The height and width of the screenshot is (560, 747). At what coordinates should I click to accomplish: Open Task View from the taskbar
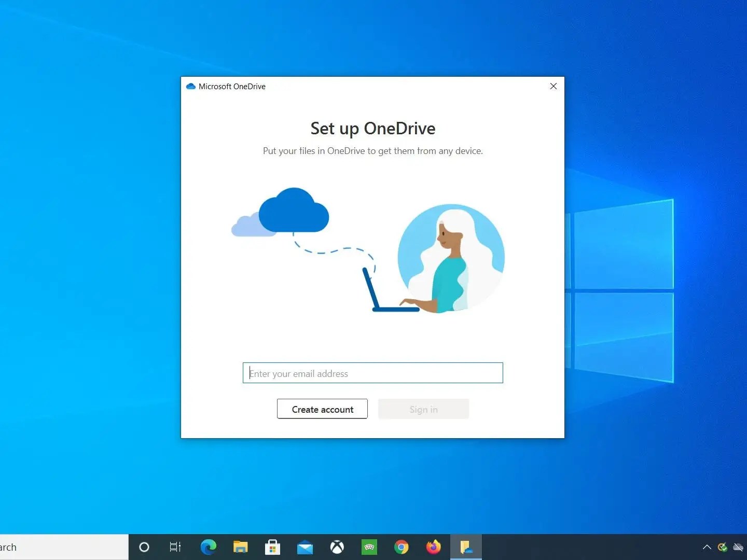point(175,547)
